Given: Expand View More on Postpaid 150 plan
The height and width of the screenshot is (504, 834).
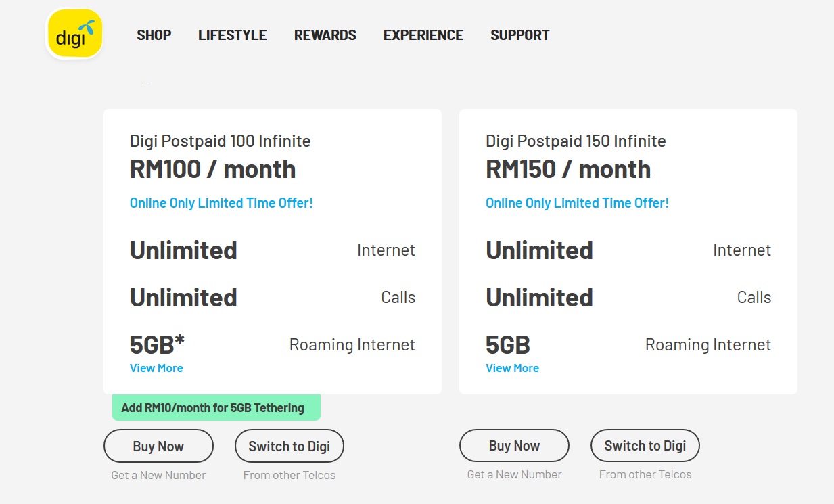Looking at the screenshot, I should coord(512,368).
